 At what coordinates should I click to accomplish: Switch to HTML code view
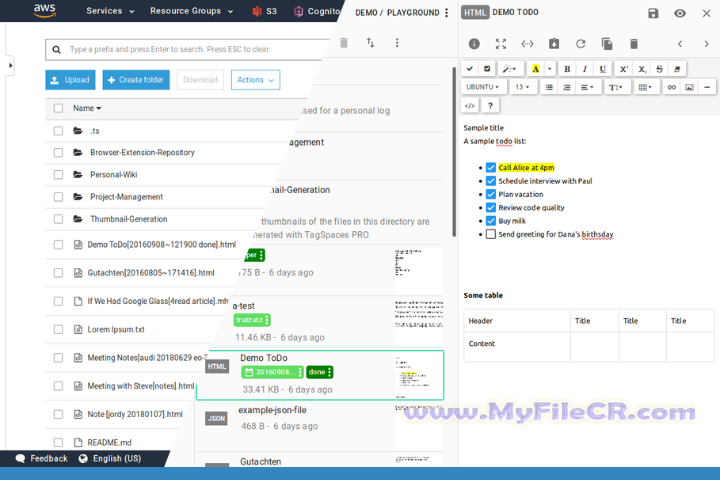[x=470, y=105]
